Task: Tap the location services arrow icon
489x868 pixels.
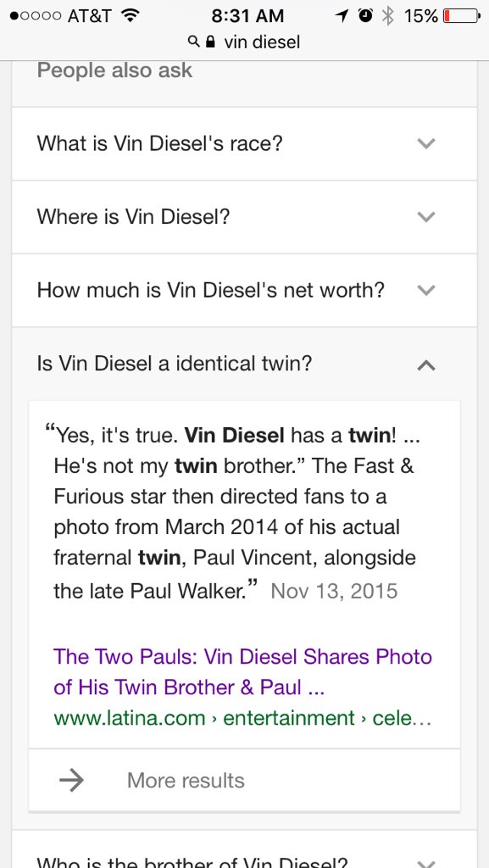Action: pyautogui.click(x=342, y=16)
